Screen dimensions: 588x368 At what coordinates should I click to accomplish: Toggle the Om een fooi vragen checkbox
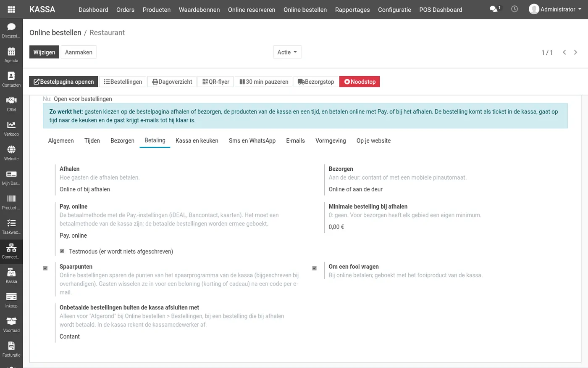point(315,268)
